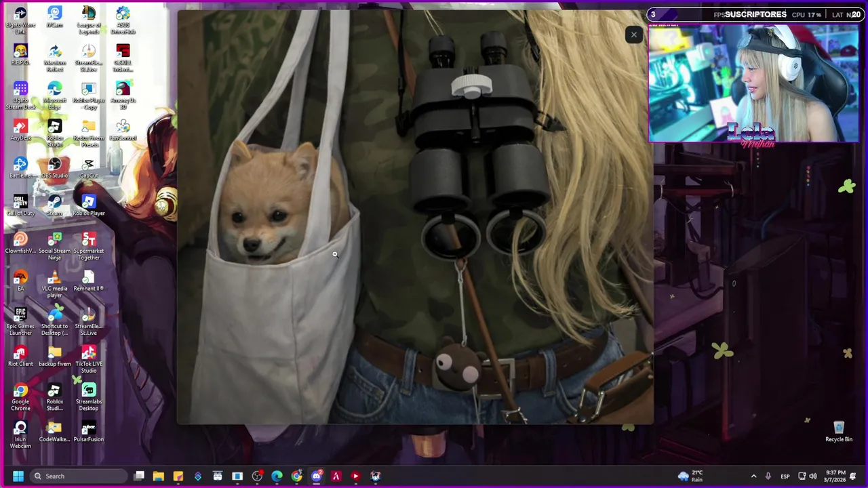Open the EA app desktop shortcut
This screenshot has width=868, height=488.
(20, 281)
